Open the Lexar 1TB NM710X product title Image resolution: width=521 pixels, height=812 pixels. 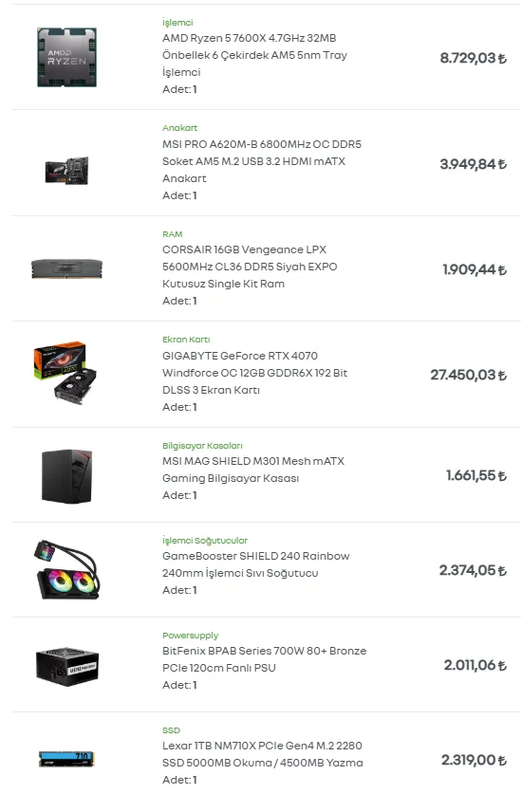[263, 754]
